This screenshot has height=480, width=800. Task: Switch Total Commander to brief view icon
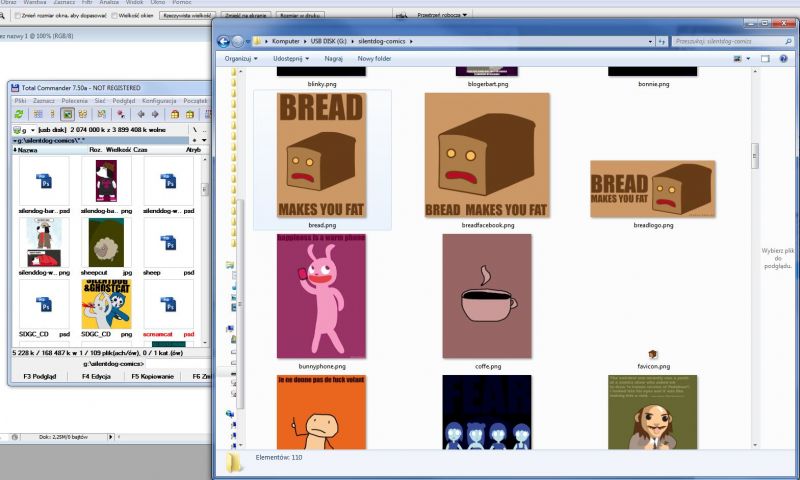[38, 114]
